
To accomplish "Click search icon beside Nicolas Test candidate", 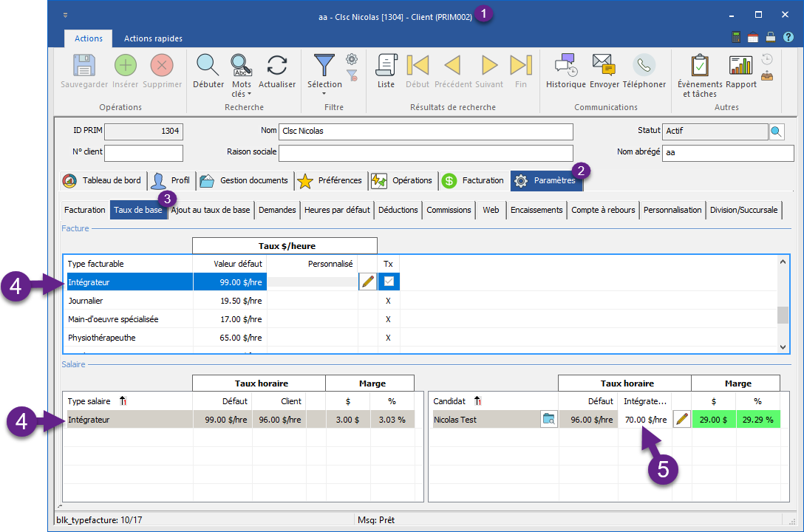I will [548, 420].
